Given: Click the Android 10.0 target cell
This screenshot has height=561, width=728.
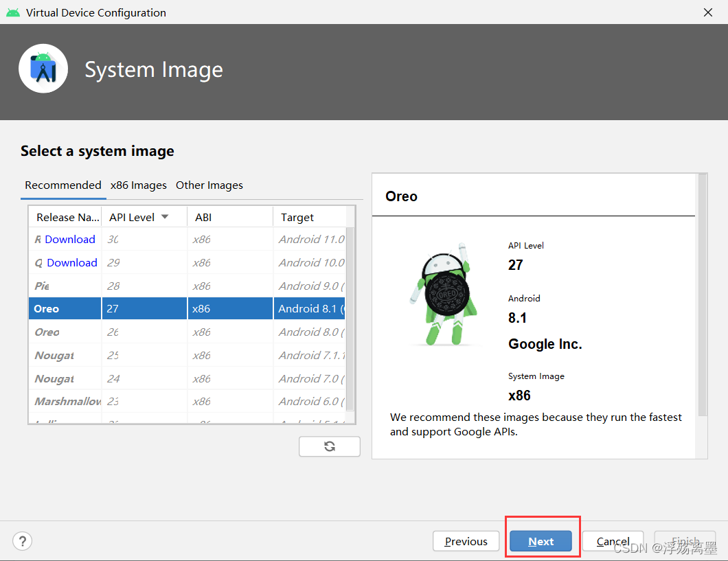Looking at the screenshot, I should tap(310, 262).
